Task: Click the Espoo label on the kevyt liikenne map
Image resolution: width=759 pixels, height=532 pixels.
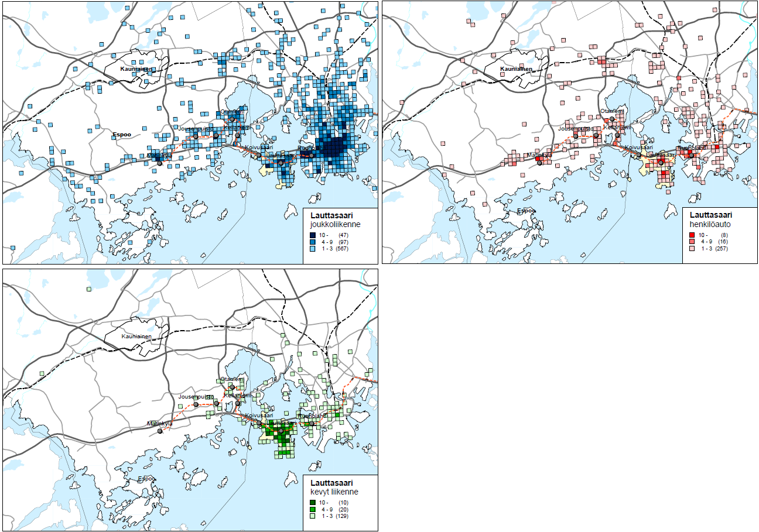Action: 146,478
